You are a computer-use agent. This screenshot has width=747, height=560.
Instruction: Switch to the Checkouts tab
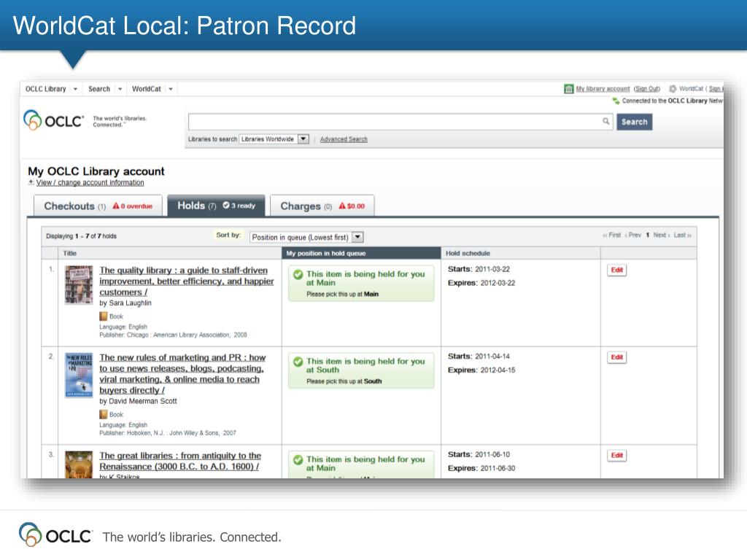click(x=98, y=206)
